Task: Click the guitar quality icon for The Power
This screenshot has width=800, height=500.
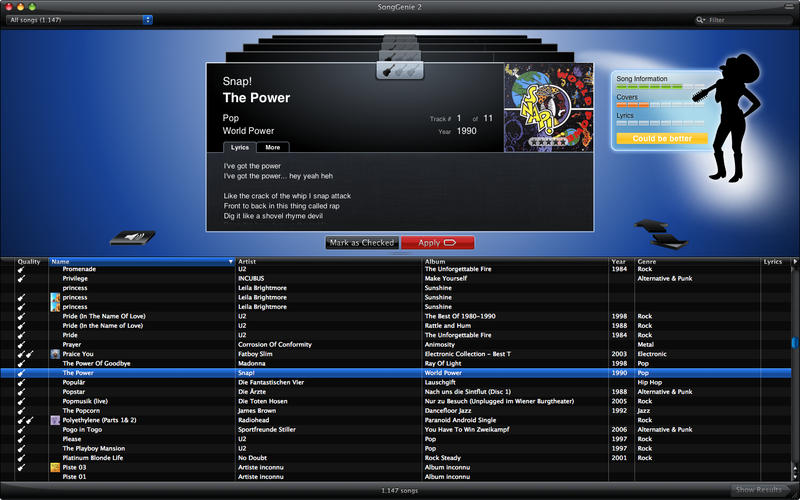Action: click(21, 373)
